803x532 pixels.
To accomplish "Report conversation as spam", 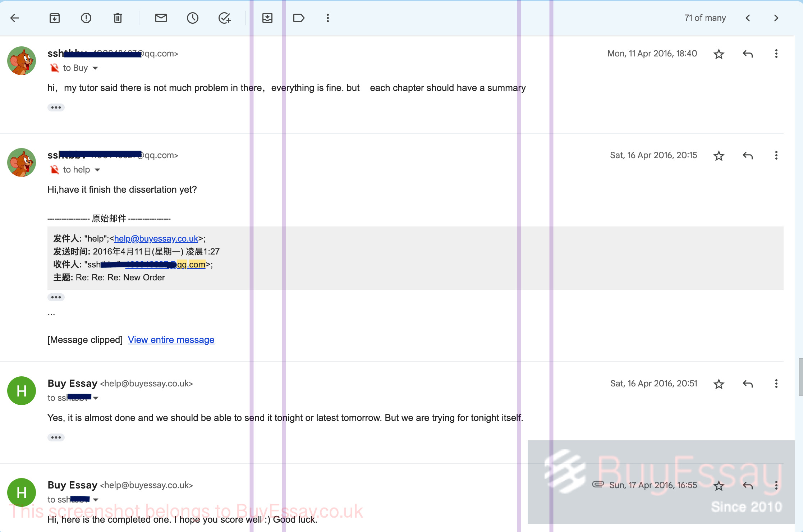I will click(86, 18).
